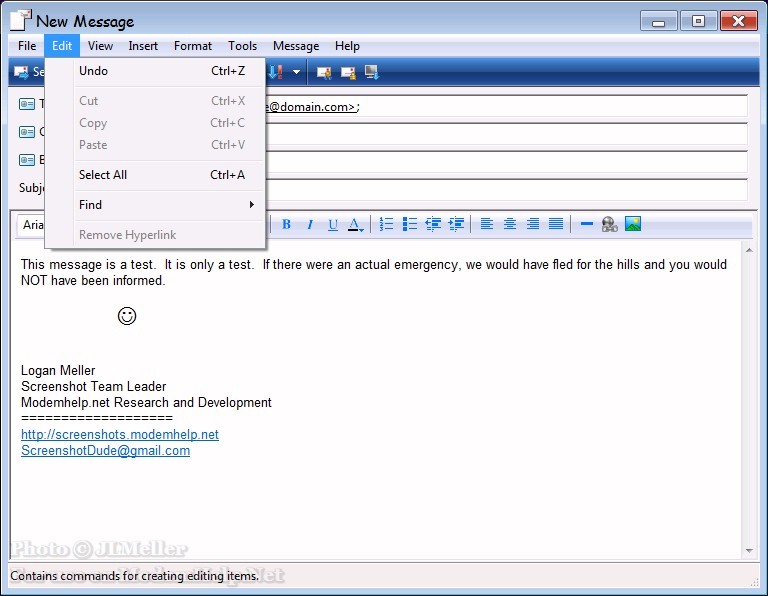Toggle bulleted list formatting

click(409, 224)
